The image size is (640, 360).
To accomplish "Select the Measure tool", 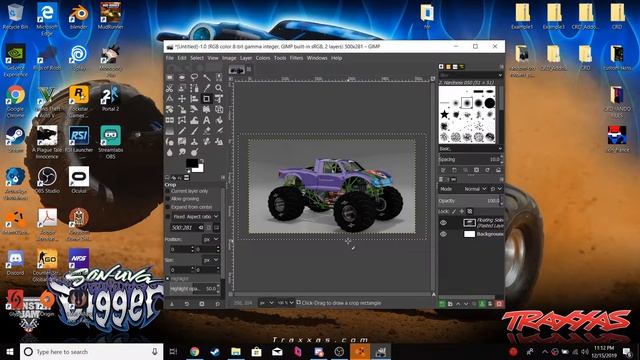I will (170, 99).
